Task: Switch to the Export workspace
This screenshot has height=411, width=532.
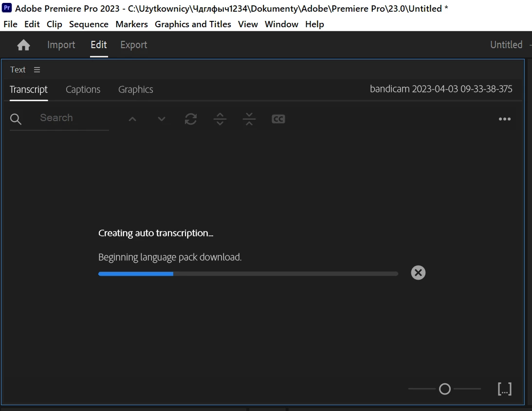Action: tap(134, 45)
